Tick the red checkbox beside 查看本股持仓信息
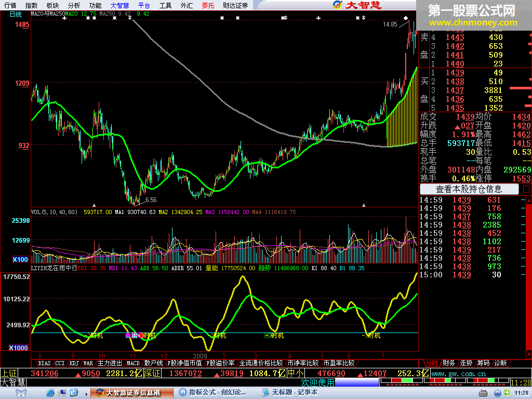Screen dimensions: 532x399 [x=526, y=189]
